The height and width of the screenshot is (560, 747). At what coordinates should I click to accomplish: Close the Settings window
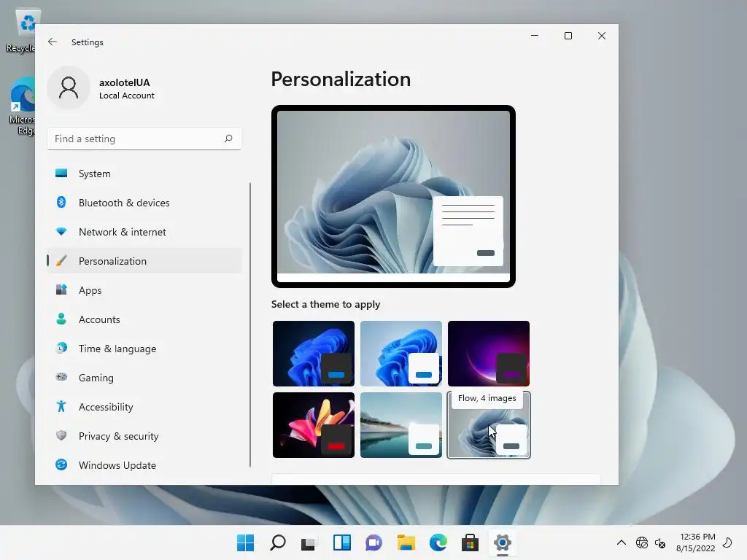click(602, 36)
